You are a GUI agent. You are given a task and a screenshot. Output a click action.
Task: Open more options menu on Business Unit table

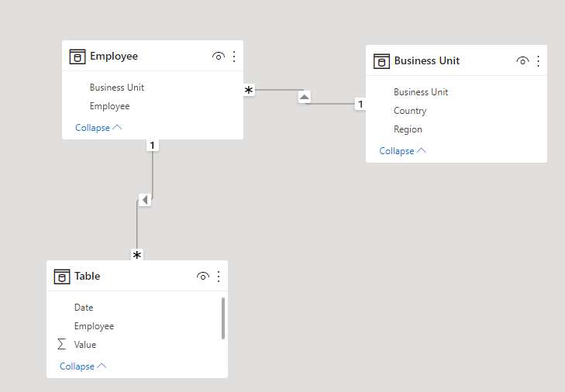tap(539, 61)
